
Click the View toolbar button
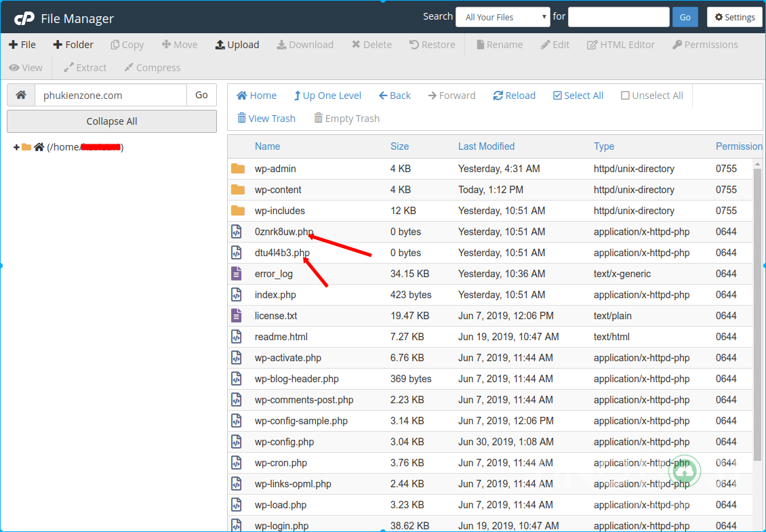point(25,67)
